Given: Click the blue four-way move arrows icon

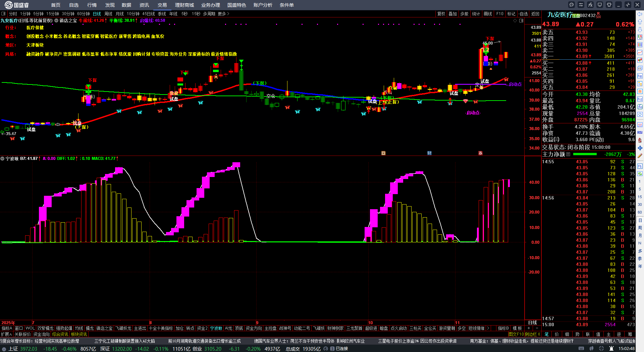Looking at the screenshot, I should tap(640, 148).
